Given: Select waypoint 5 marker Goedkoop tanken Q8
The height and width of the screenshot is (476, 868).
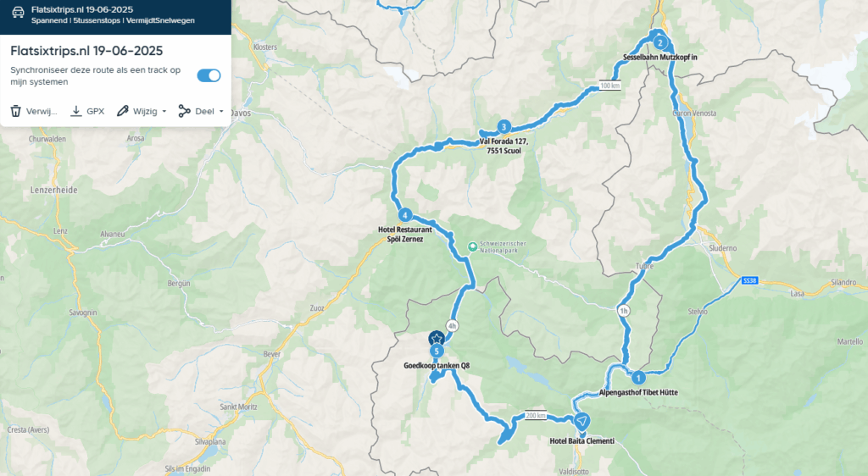Looking at the screenshot, I should tap(437, 351).
